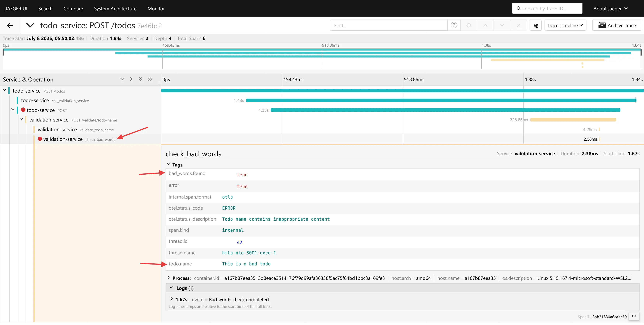The width and height of the screenshot is (644, 325).
Task: Click the search help question-mark icon
Action: click(x=454, y=25)
